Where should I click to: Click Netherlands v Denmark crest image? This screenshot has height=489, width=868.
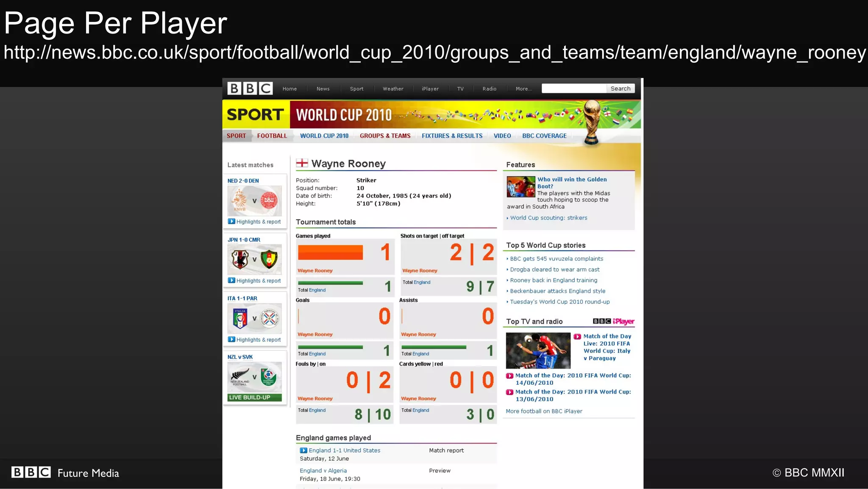(x=254, y=201)
